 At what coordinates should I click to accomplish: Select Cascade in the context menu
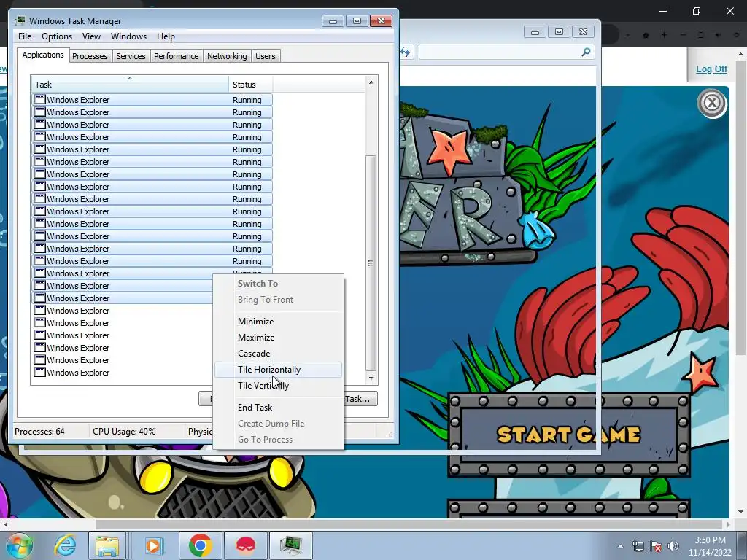tap(278, 354)
